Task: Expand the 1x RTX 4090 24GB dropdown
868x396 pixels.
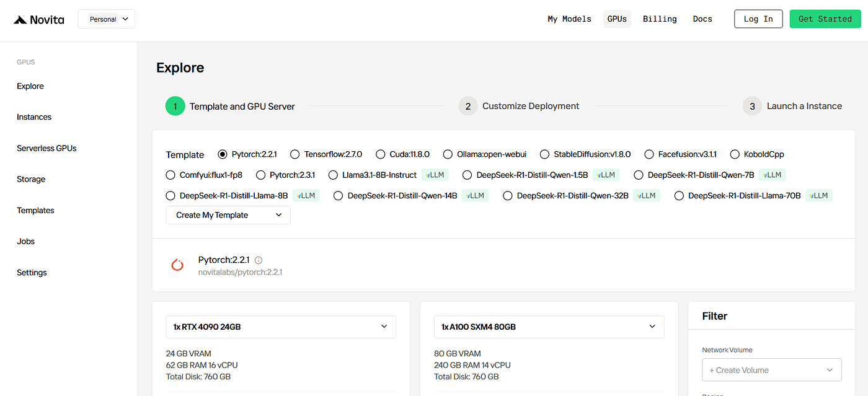Action: click(x=281, y=327)
